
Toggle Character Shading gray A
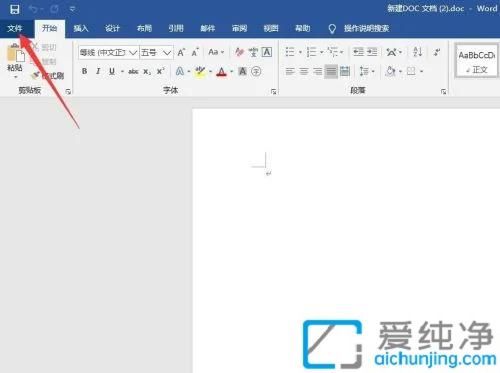click(x=243, y=71)
